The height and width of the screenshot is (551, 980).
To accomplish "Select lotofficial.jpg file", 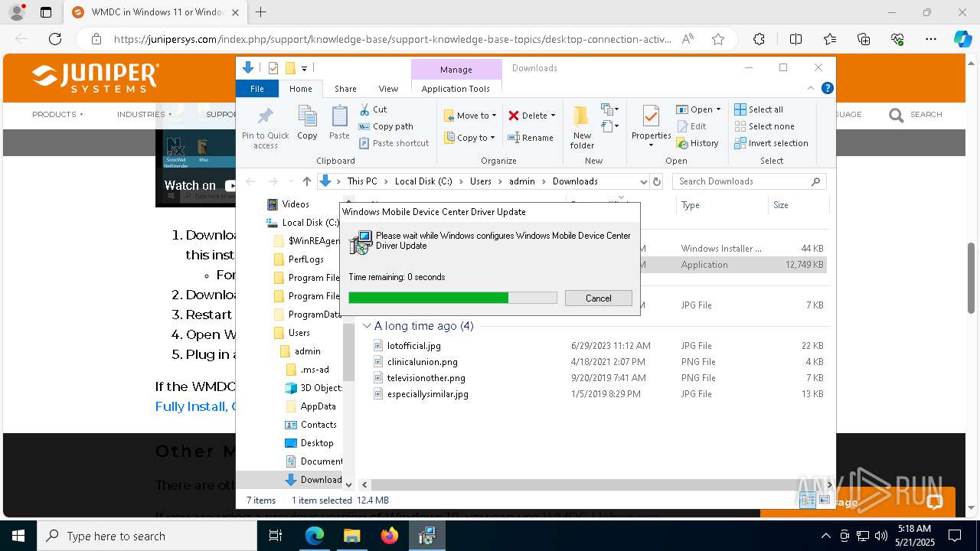I will point(413,346).
